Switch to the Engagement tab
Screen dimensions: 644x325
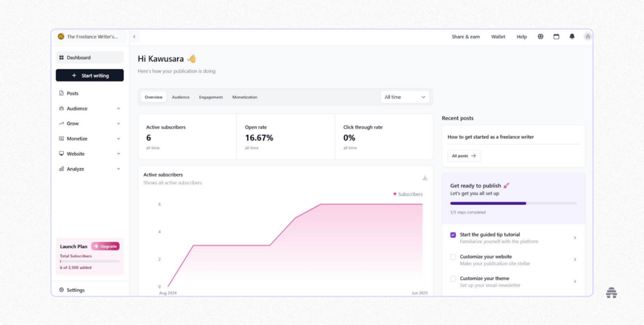(x=211, y=97)
